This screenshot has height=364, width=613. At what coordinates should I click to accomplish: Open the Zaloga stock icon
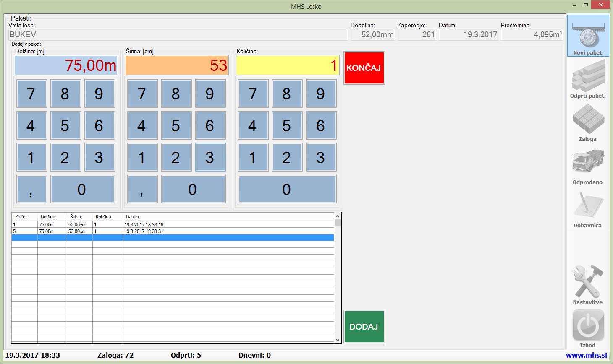(588, 120)
